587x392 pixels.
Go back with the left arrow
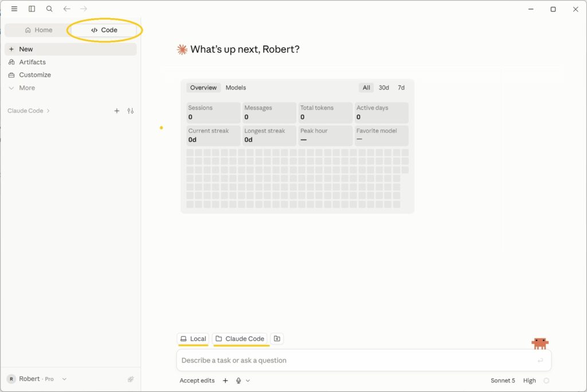click(66, 9)
